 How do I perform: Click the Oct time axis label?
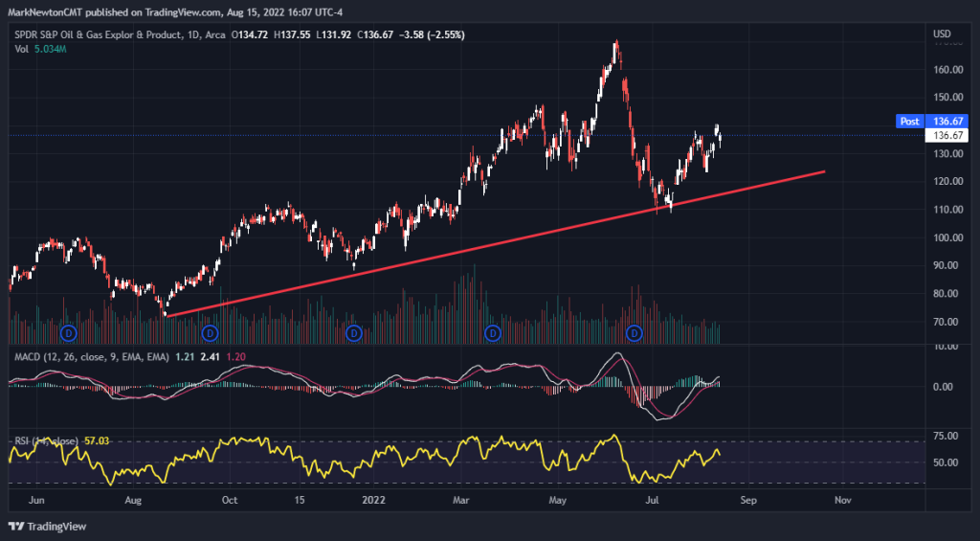(x=230, y=501)
